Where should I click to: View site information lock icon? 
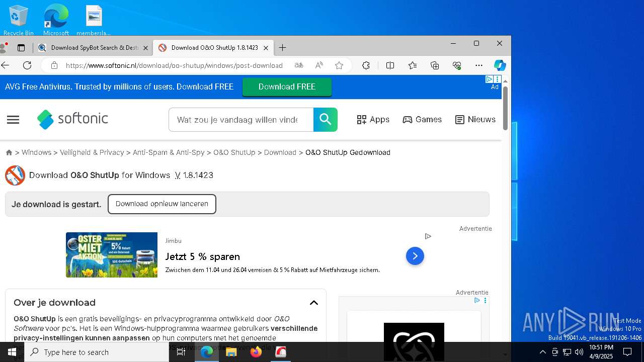click(54, 65)
